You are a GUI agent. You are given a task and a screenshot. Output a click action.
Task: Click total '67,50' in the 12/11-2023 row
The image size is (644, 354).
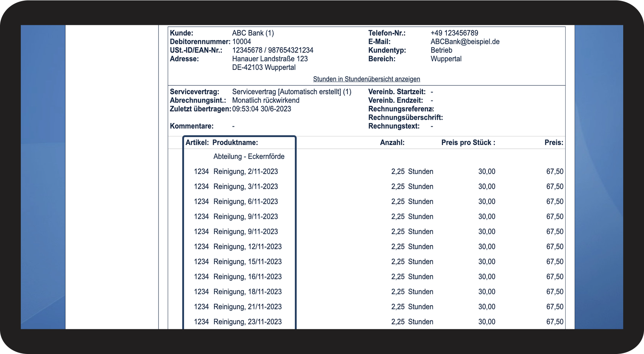[555, 247]
